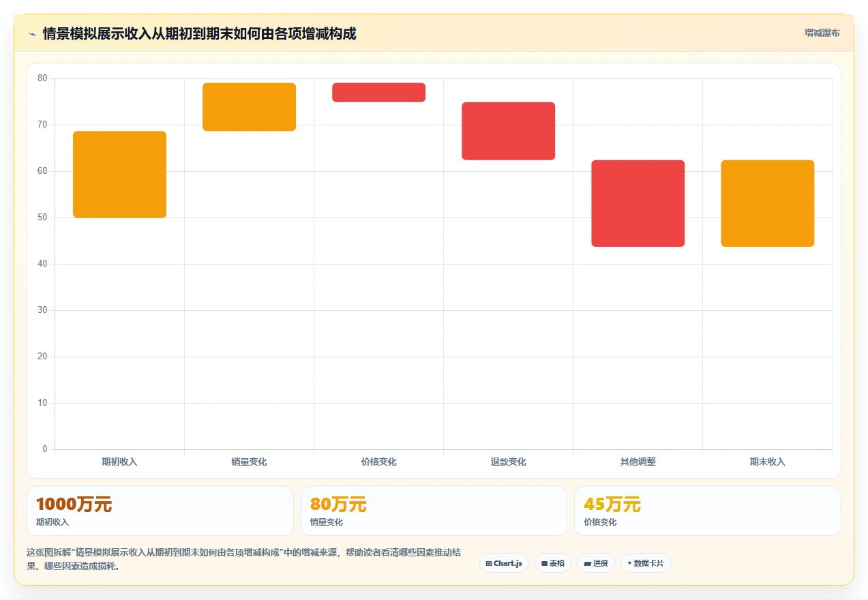Click the 退款变化 x-axis label
This screenshot has width=868, height=600.
point(508,462)
